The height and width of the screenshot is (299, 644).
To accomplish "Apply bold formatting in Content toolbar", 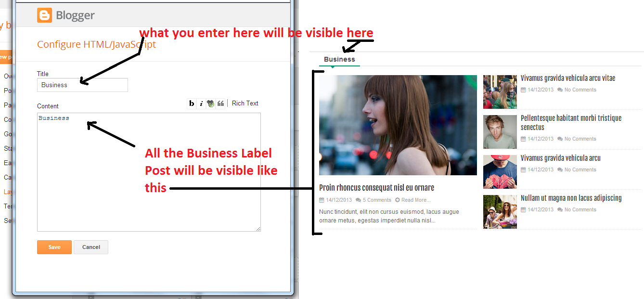I will [192, 104].
